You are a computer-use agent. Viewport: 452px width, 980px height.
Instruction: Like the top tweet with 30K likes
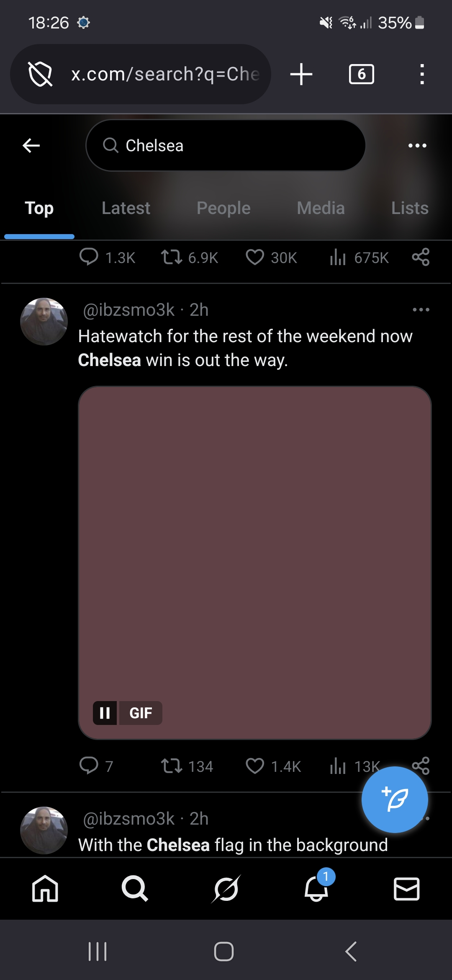[255, 257]
